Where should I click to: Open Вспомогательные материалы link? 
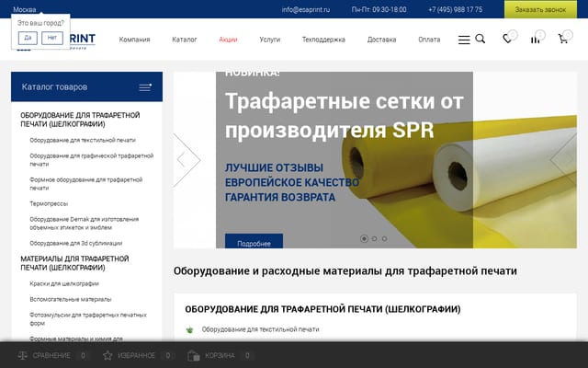click(x=71, y=300)
